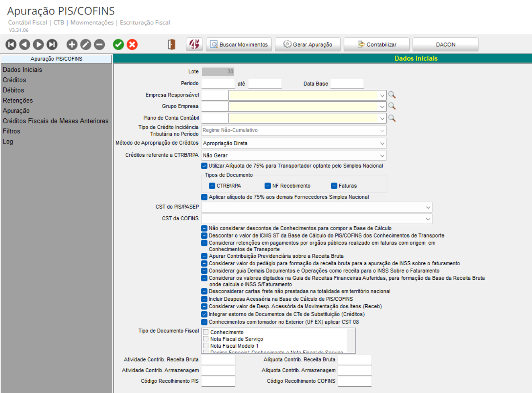Toggle the NF Recebimento checkbox
The width and height of the screenshot is (532, 393).
pyautogui.click(x=268, y=186)
